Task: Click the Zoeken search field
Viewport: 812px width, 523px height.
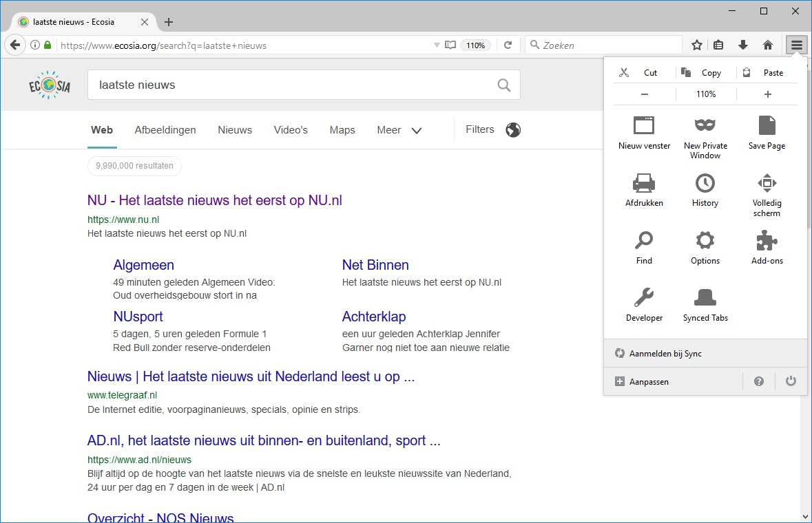Action: [604, 45]
